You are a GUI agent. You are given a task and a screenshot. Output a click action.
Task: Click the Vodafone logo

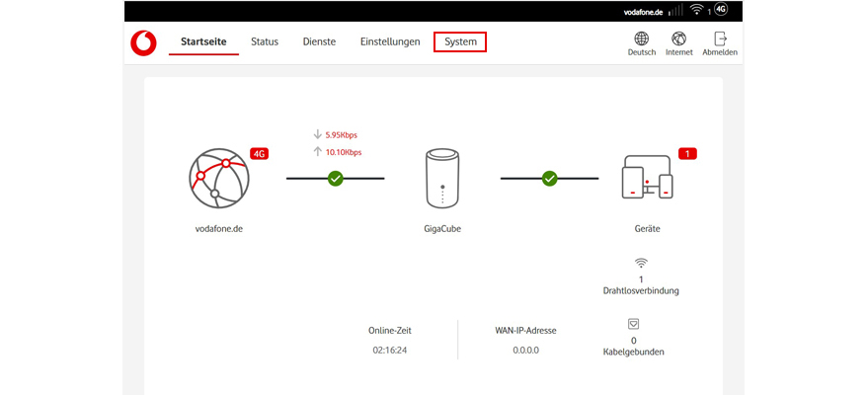pyautogui.click(x=143, y=42)
